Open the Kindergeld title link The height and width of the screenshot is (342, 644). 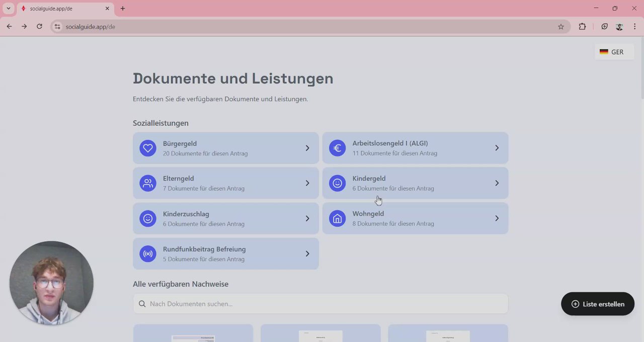point(369,179)
